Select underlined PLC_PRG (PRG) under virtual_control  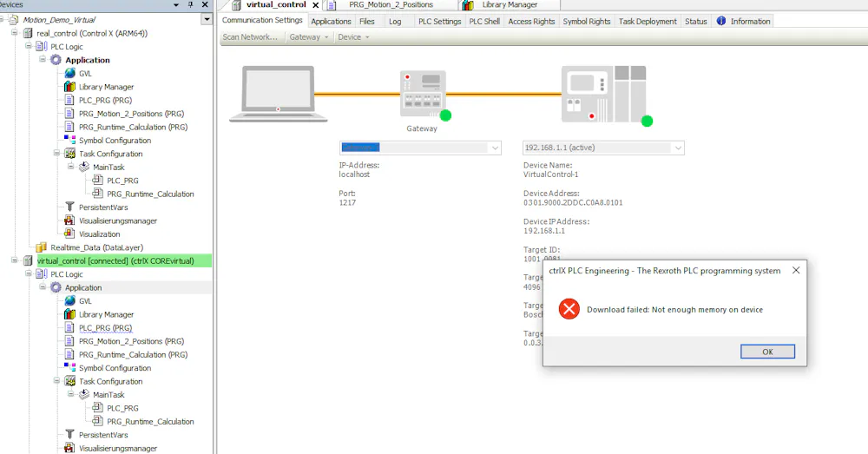[105, 328]
